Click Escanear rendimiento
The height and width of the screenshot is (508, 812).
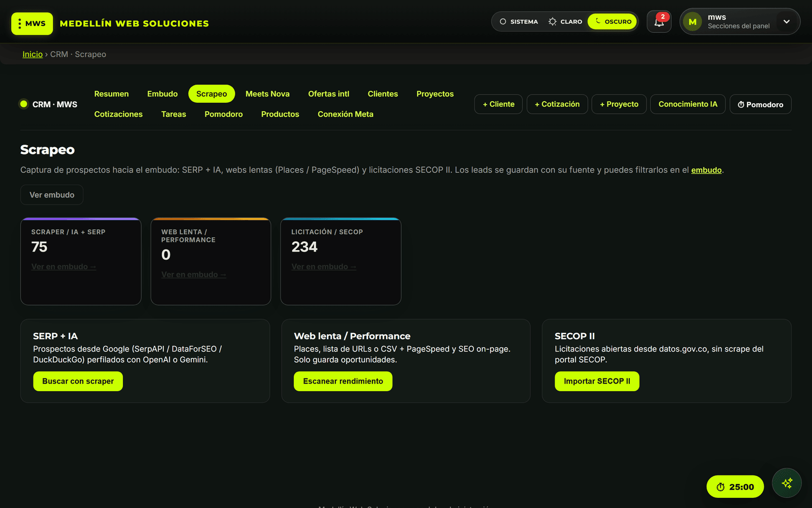pos(343,381)
